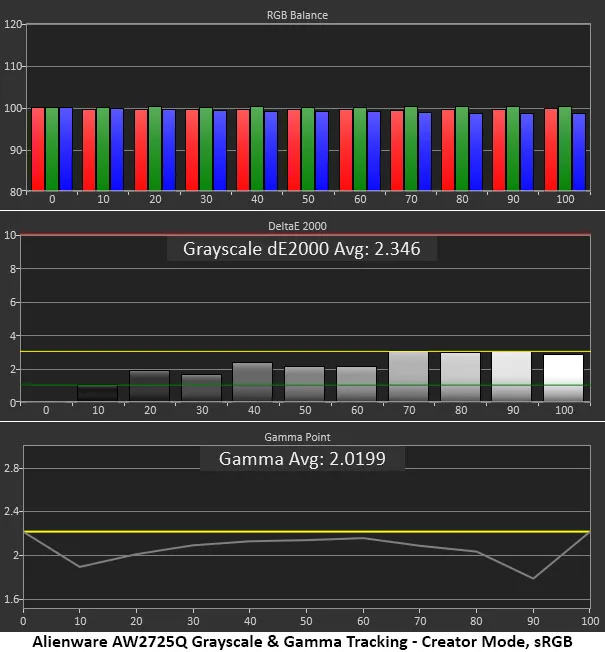
Task: Select the green bar at 20 in RGB Balance
Action: (x=154, y=148)
